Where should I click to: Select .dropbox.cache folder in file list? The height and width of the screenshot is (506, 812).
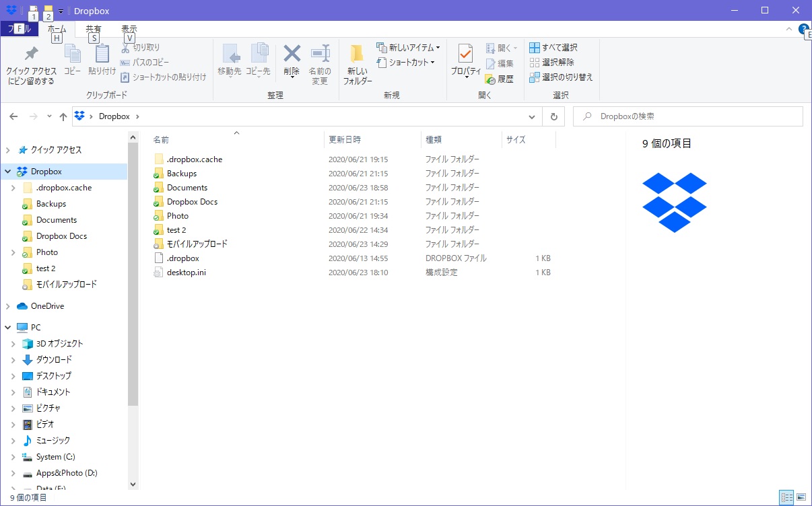(195, 159)
